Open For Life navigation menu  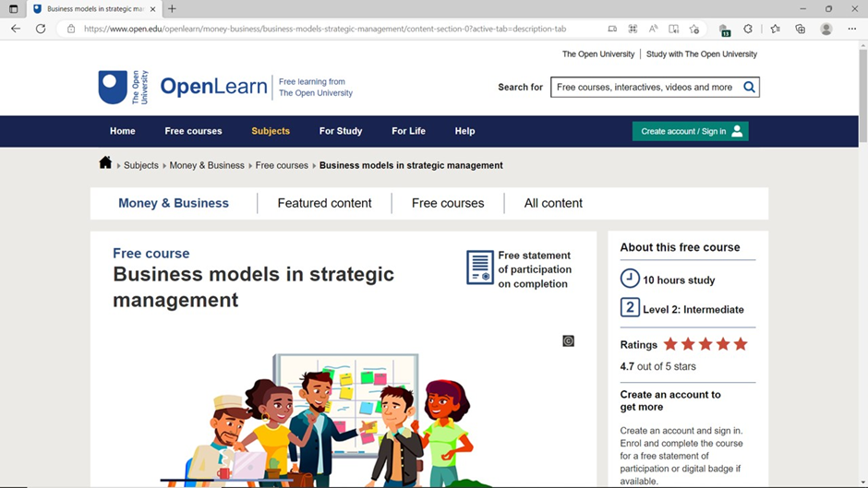408,131
